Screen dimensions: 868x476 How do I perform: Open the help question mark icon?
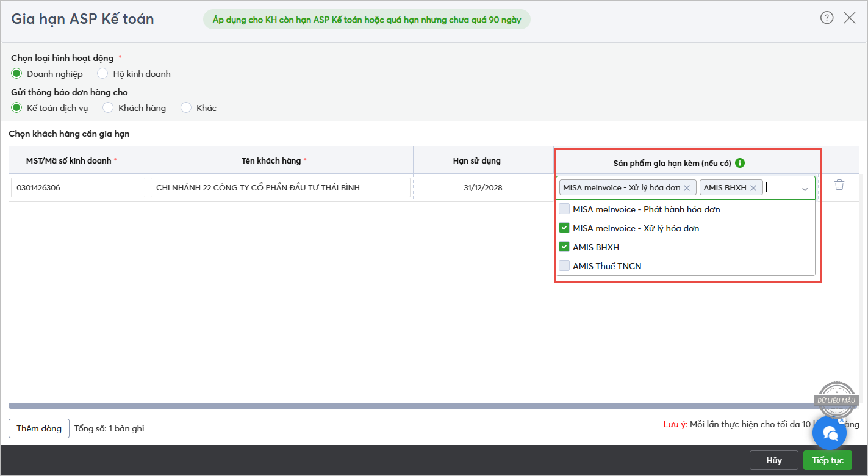tap(827, 18)
